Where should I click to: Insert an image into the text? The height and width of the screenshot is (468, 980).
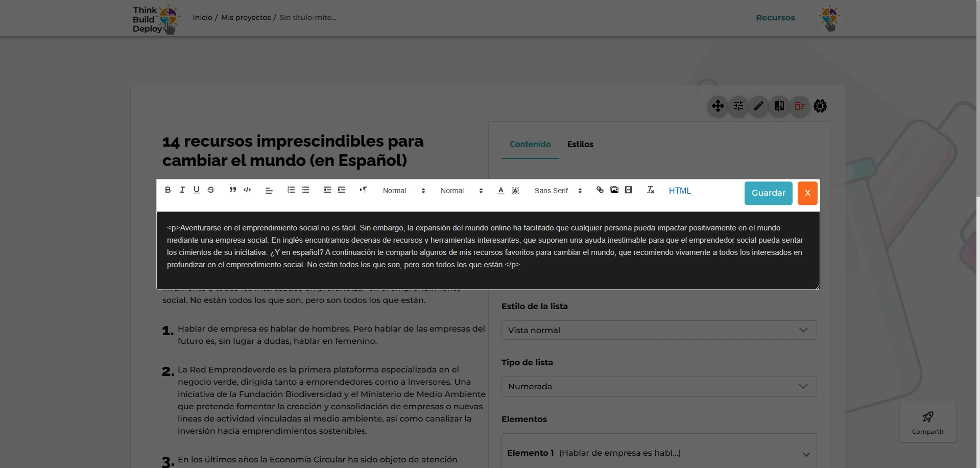614,190
